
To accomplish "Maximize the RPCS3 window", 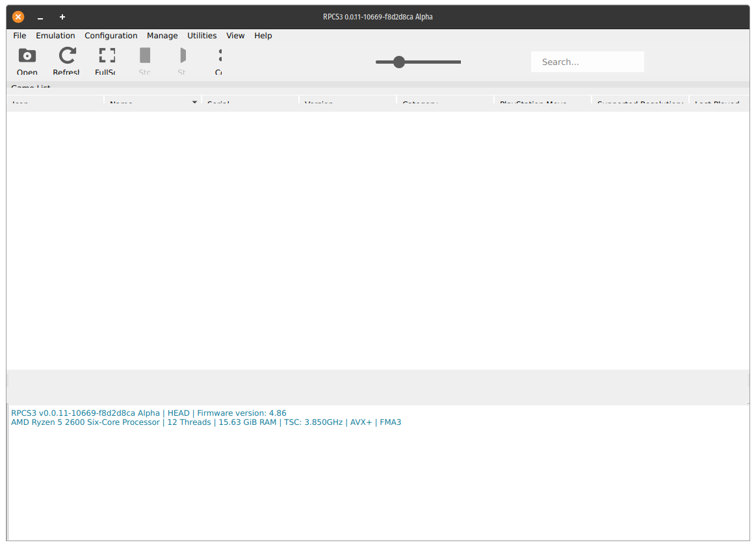I will tap(62, 17).
